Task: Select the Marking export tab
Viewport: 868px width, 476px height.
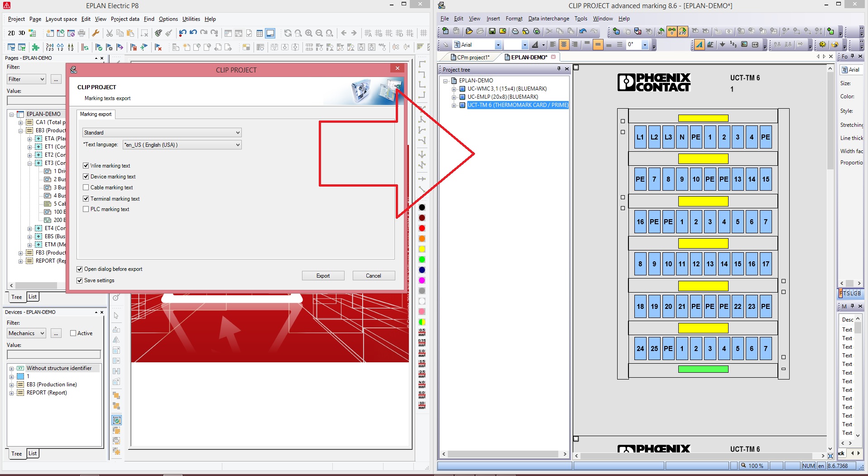Action: pos(96,114)
